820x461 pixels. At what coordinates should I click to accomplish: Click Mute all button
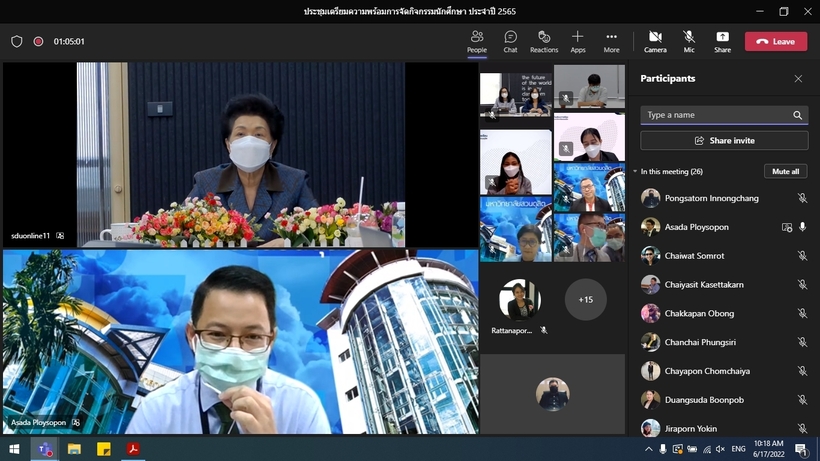point(785,171)
